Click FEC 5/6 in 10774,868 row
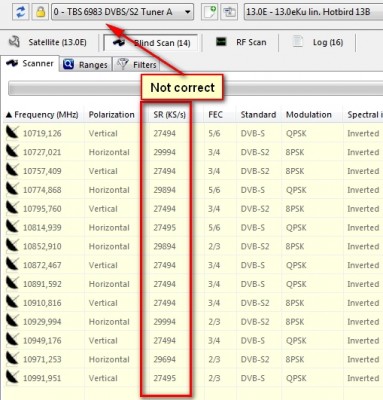Screen dimensions: 383x400 pyautogui.click(x=214, y=190)
